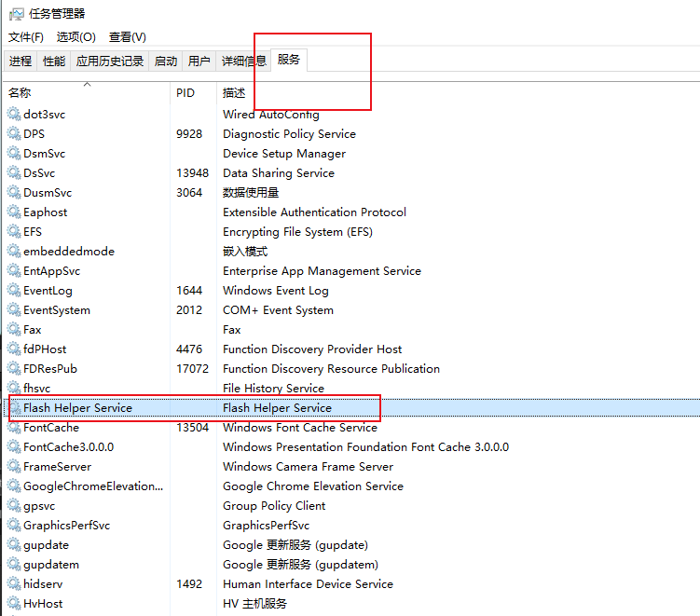Sort services by the 名称 column header
Screen dimensions: 700x616
[87, 93]
